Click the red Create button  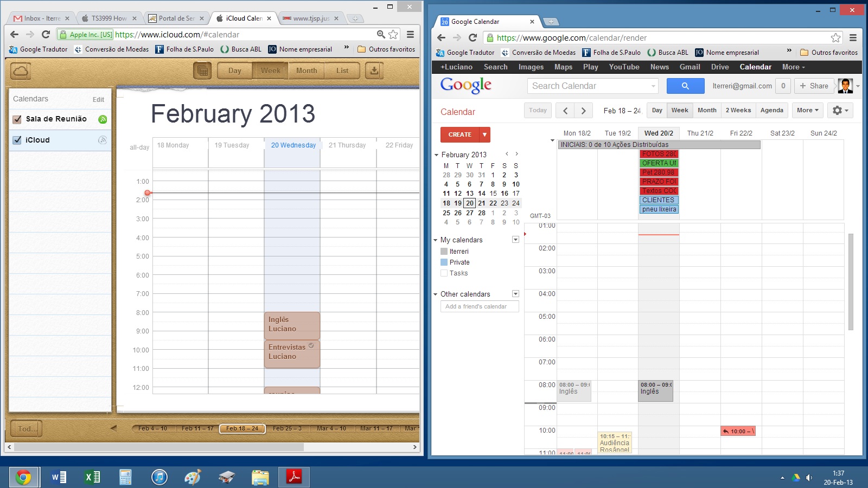[x=460, y=134]
